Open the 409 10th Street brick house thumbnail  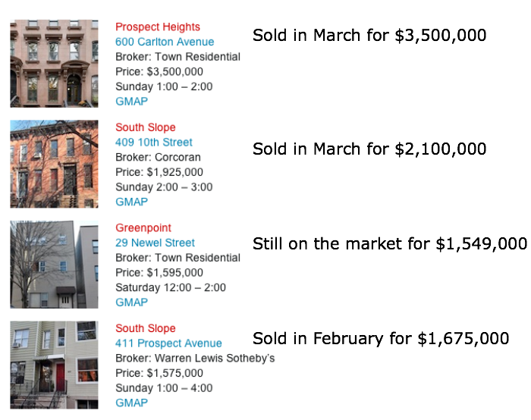pyautogui.click(x=54, y=165)
